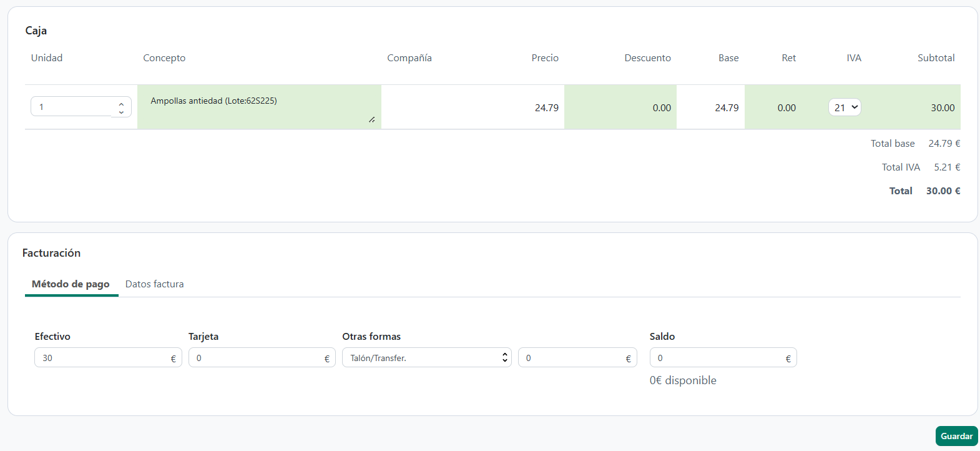Edit the Ret retention value

pos(786,108)
